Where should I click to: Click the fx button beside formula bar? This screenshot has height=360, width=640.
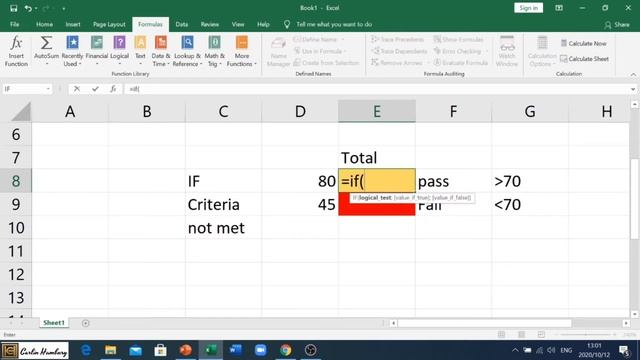[x=113, y=89]
